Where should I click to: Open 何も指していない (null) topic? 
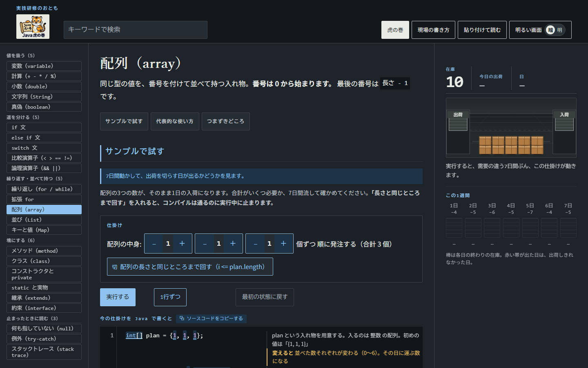(x=44, y=328)
